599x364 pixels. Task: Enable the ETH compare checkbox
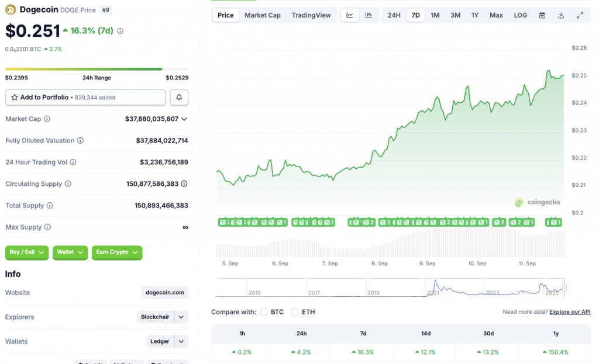[x=295, y=312]
